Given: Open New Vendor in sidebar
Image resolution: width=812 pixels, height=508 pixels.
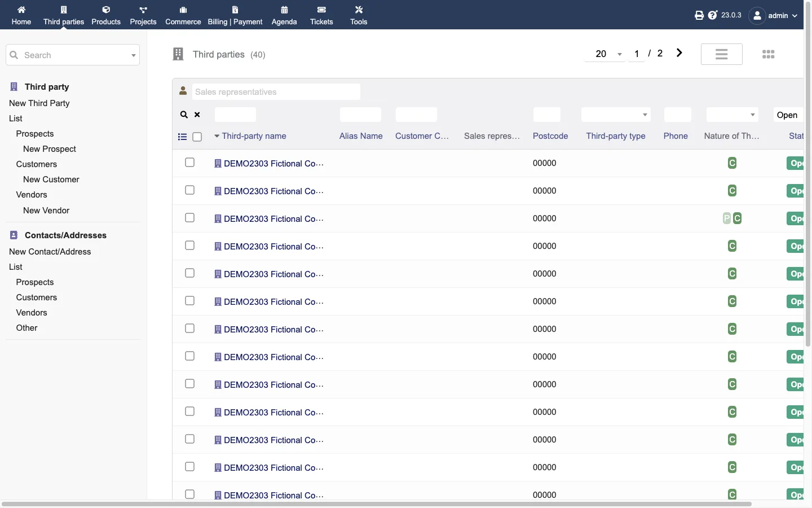Looking at the screenshot, I should pos(46,211).
